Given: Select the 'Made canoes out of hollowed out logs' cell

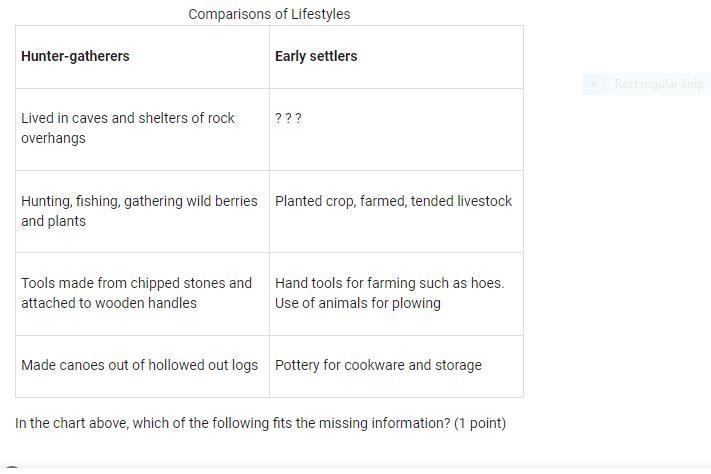Looking at the screenshot, I should pos(139,365).
